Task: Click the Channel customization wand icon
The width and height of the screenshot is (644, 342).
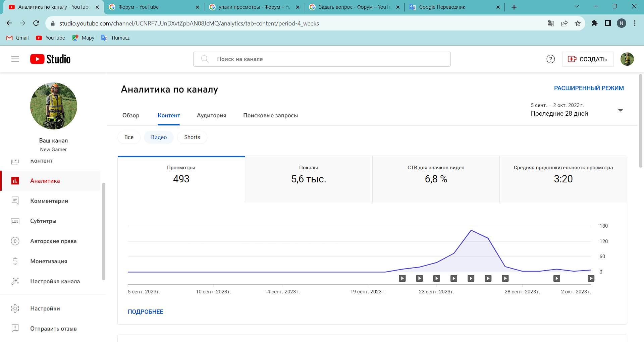Action: pyautogui.click(x=15, y=281)
